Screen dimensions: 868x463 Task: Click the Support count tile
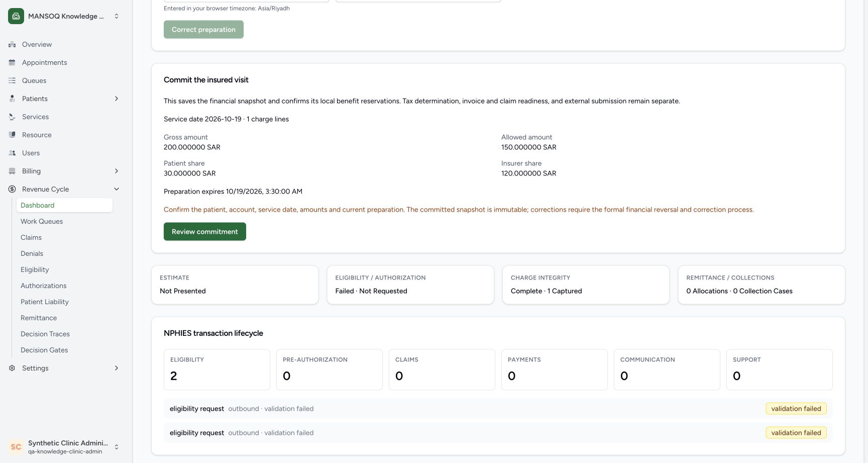780,369
